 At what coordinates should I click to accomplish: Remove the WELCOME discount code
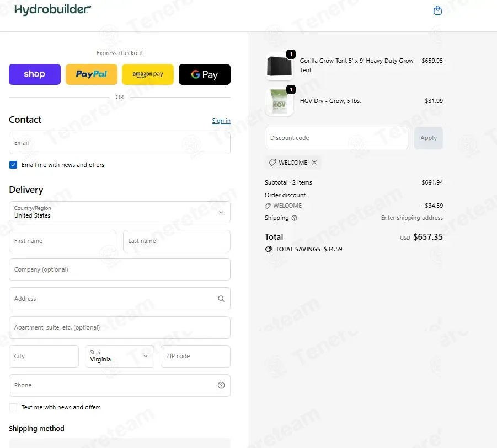tap(314, 163)
